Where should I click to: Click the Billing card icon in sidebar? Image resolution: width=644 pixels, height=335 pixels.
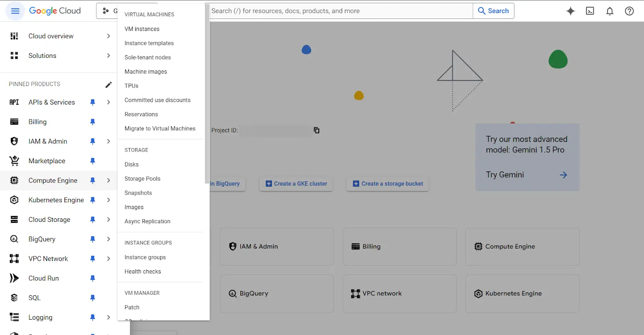pyautogui.click(x=14, y=122)
